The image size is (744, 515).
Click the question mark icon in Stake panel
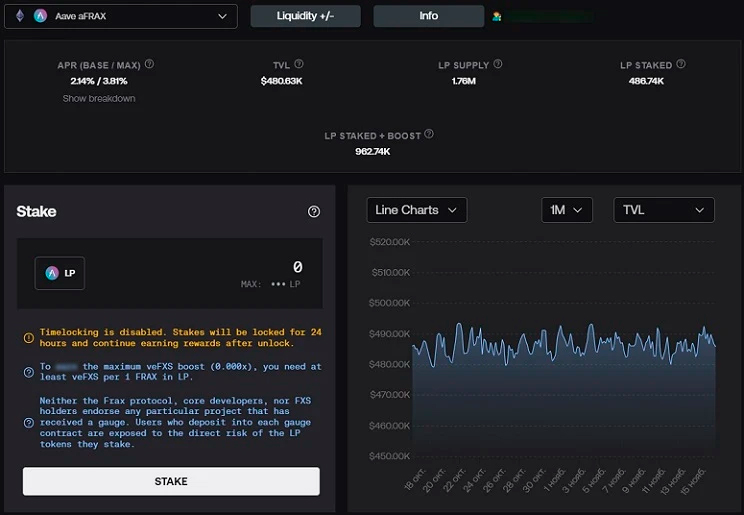coord(314,212)
